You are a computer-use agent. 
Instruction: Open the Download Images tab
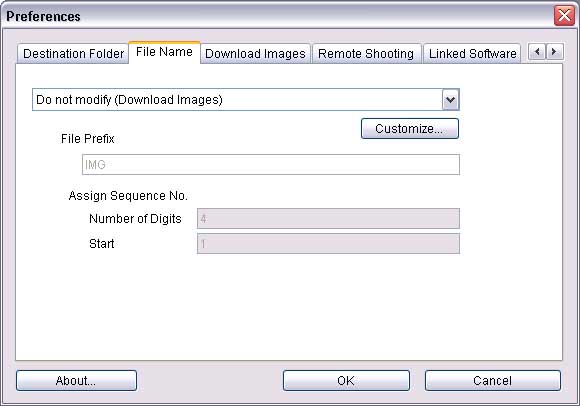tap(255, 54)
